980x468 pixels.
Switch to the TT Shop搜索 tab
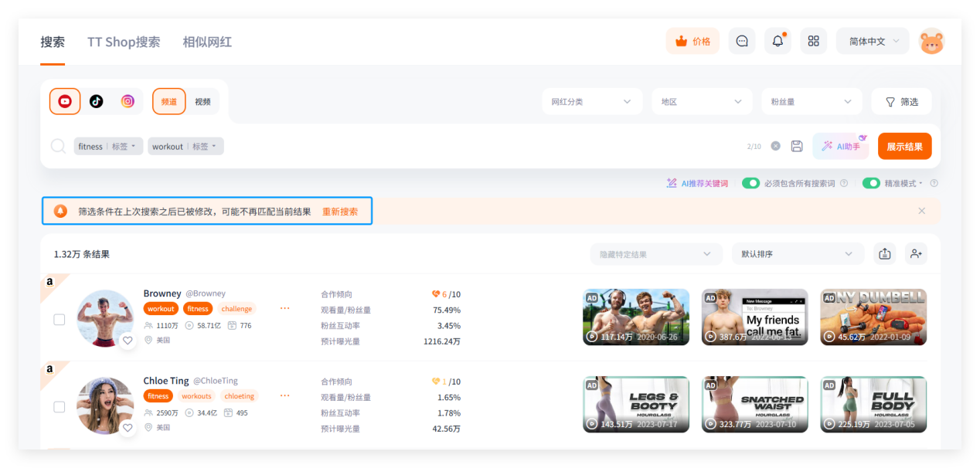click(124, 42)
